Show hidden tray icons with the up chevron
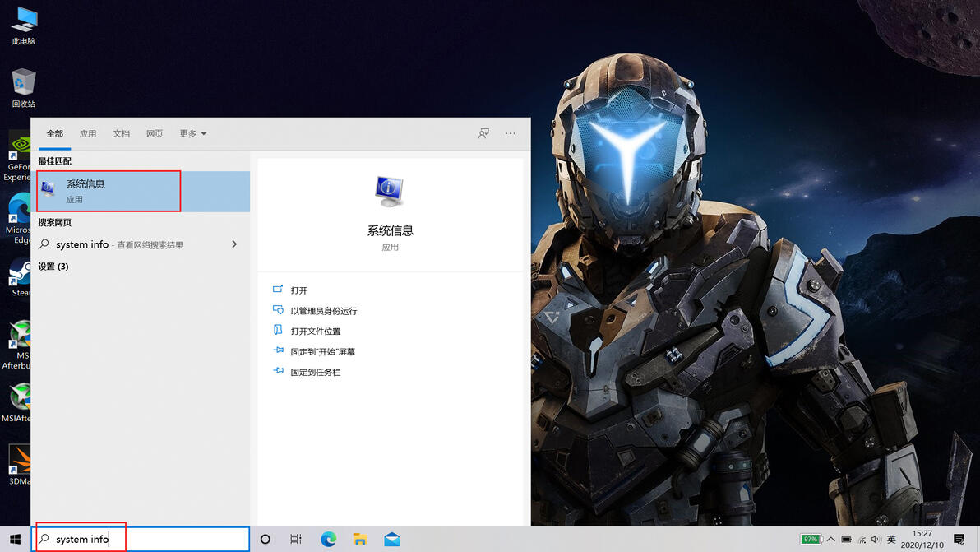 [x=831, y=539]
